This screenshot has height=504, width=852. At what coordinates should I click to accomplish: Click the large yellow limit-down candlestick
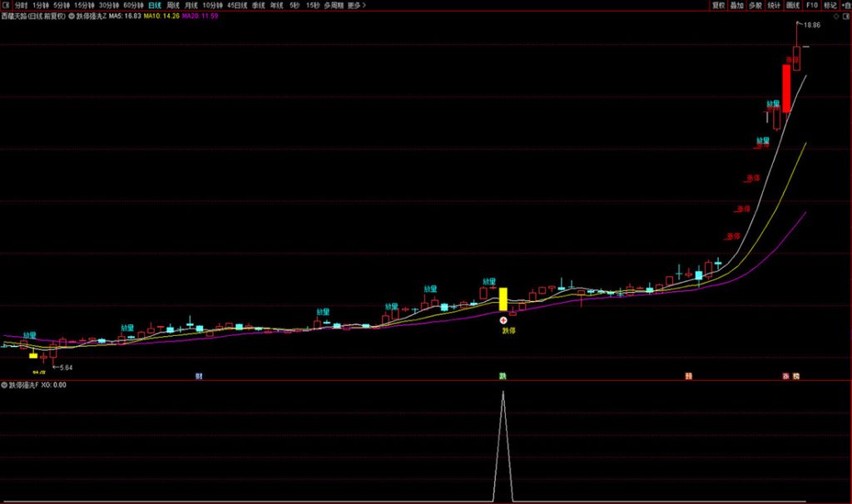click(x=503, y=299)
